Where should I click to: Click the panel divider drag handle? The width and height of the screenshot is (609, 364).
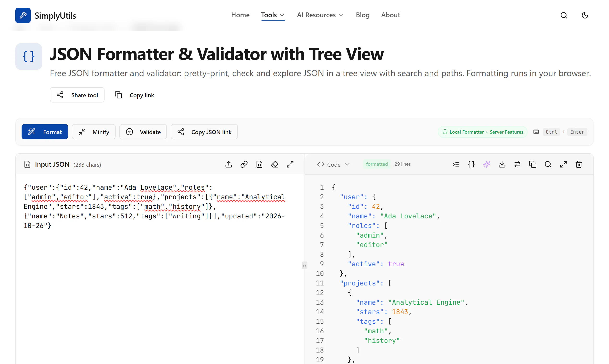point(304,265)
